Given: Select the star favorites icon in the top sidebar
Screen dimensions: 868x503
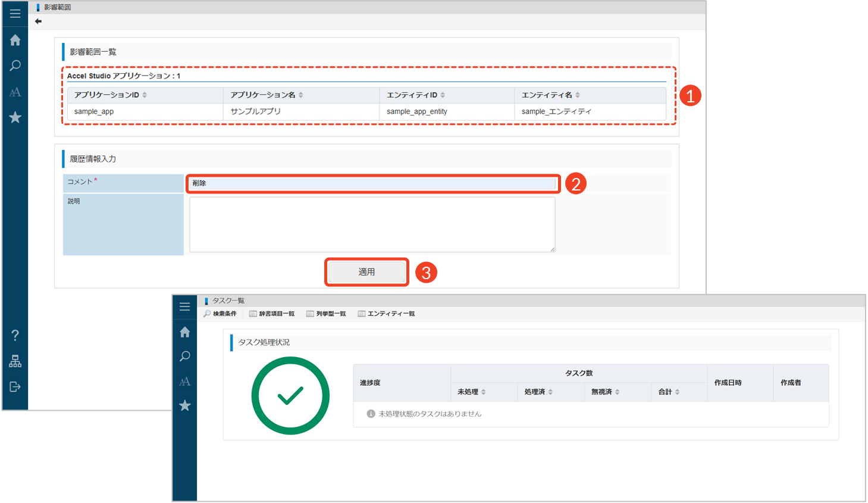Looking at the screenshot, I should [15, 117].
